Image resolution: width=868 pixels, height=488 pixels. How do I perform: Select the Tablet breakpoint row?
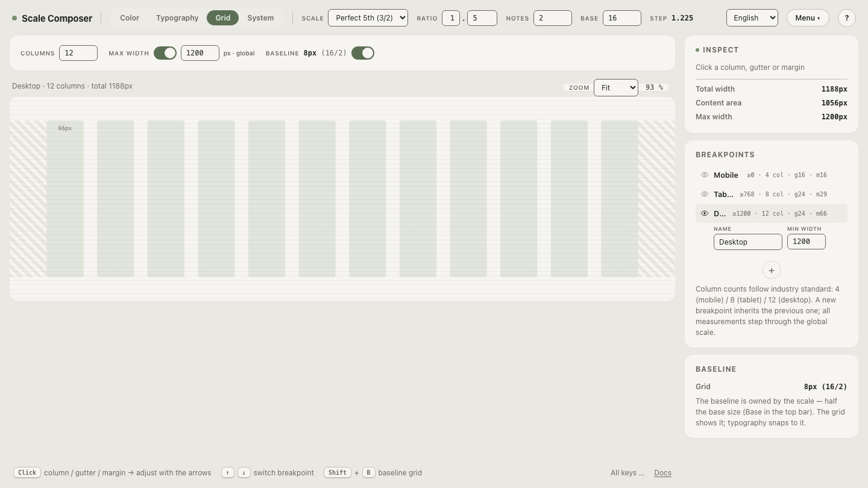tap(772, 194)
